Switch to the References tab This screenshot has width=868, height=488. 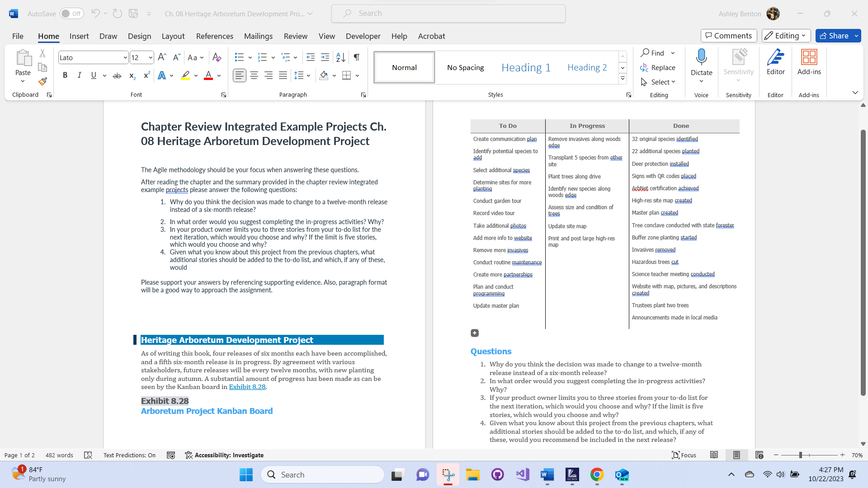[214, 36]
